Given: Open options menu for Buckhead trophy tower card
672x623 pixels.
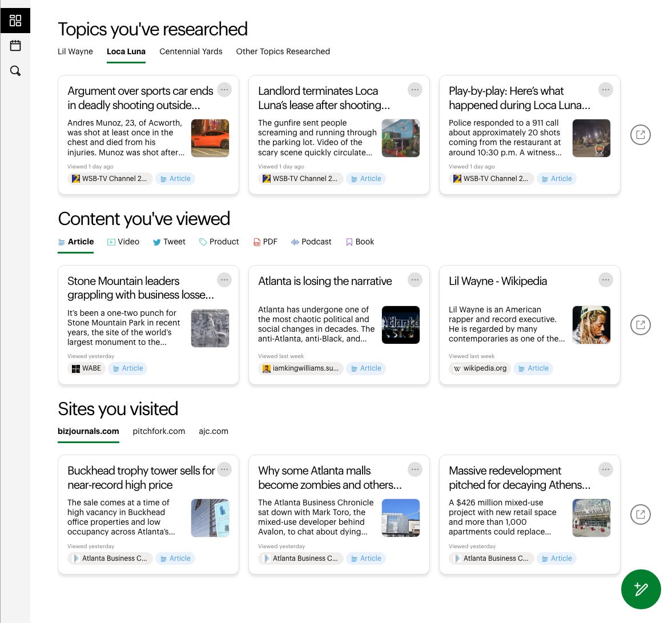Looking at the screenshot, I should pyautogui.click(x=224, y=469).
